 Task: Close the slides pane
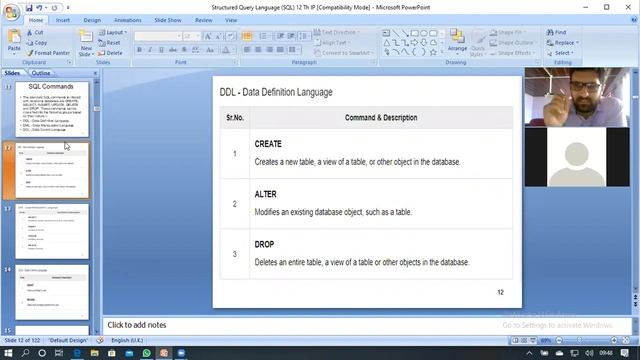[96, 73]
